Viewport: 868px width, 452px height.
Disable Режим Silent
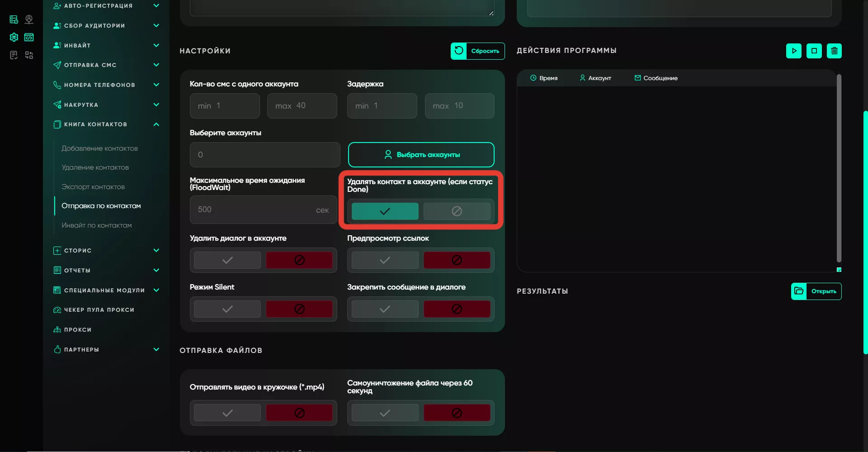point(299,309)
